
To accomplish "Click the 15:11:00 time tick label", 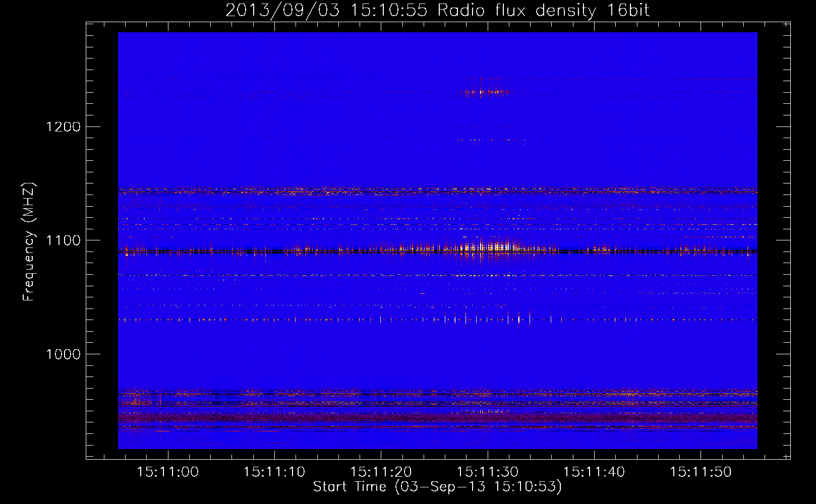I will (x=168, y=472).
